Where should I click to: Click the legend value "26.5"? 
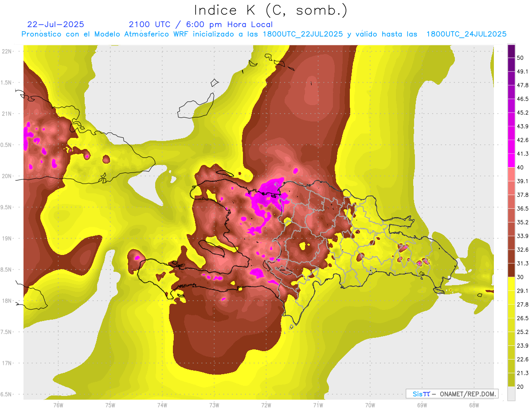click(523, 318)
